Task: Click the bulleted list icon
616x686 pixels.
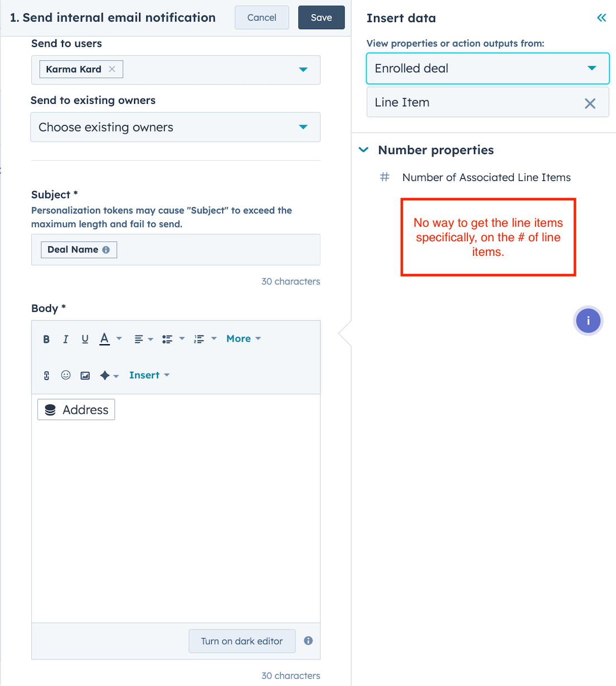Action: click(x=168, y=339)
